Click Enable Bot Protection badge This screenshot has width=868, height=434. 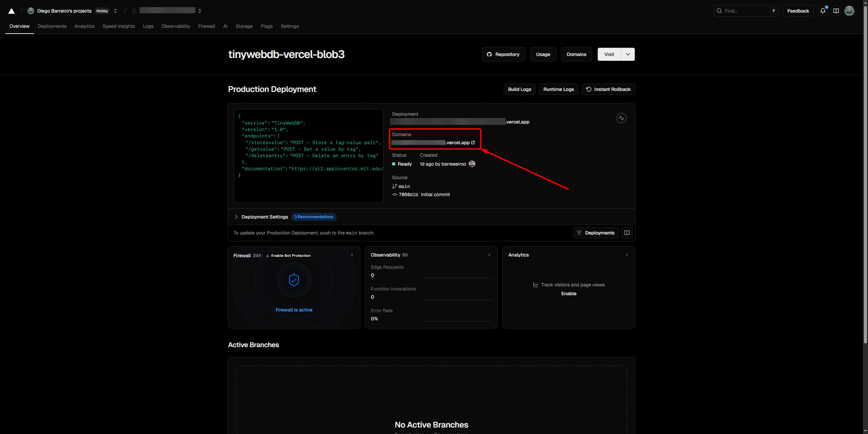pos(288,256)
